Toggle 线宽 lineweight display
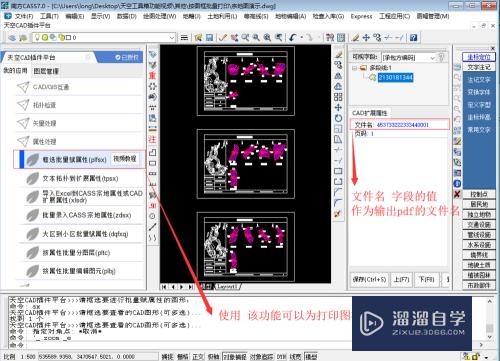Viewport: 500px width, 361px height. (x=296, y=357)
